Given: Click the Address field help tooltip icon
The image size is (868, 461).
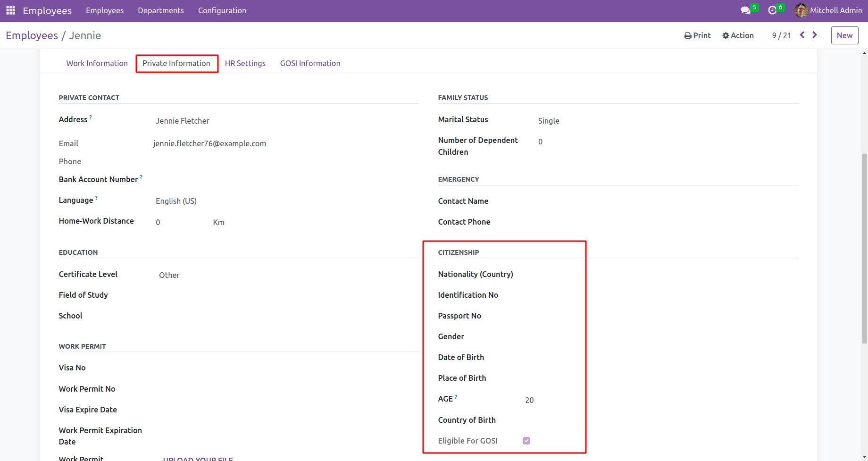Looking at the screenshot, I should [91, 117].
